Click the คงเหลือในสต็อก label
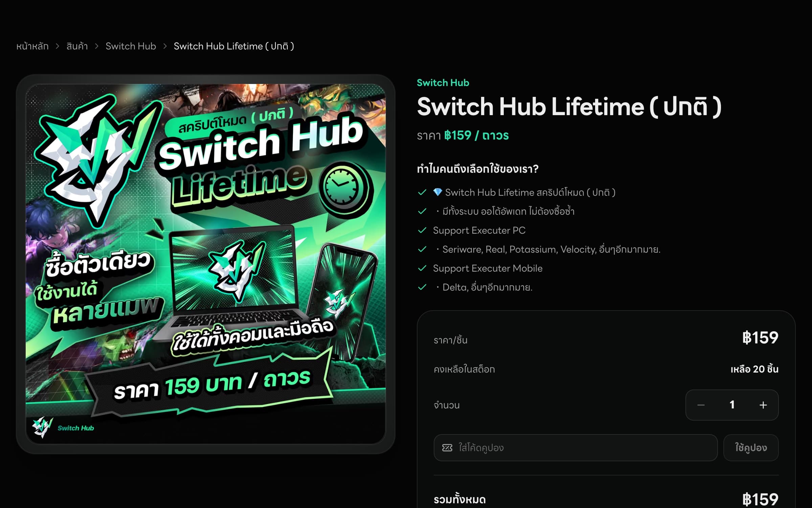 (464, 369)
